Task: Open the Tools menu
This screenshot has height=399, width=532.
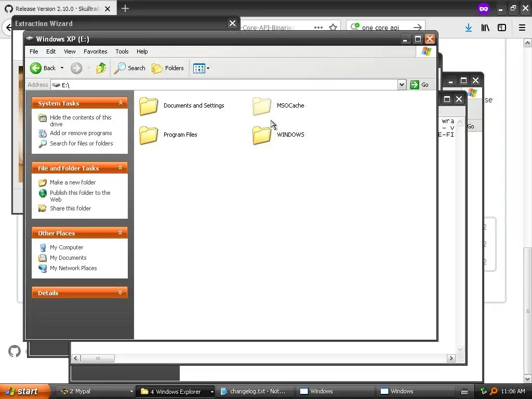Action: 122,51
